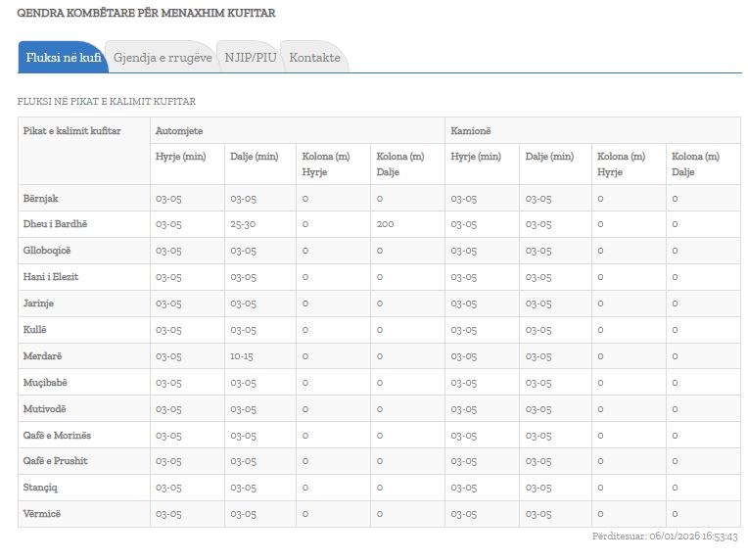Click the Hani i Elezit row label
This screenshot has height=560, width=748.
click(x=51, y=277)
